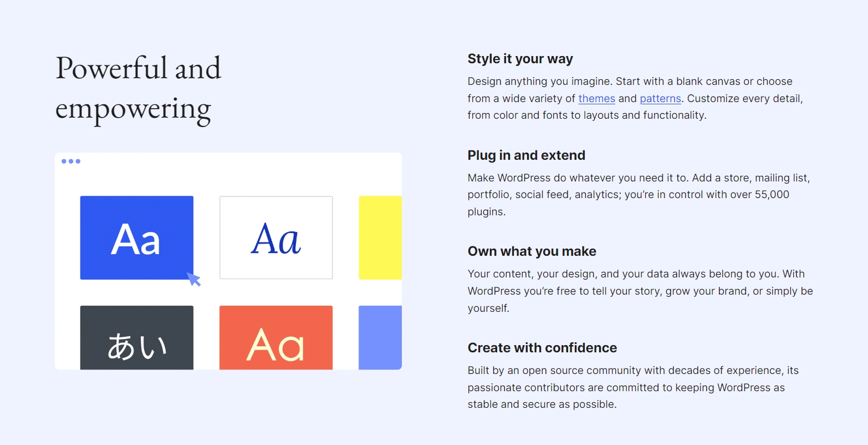Click the yellow color block
Screen dimensions: 868x445
coord(380,237)
